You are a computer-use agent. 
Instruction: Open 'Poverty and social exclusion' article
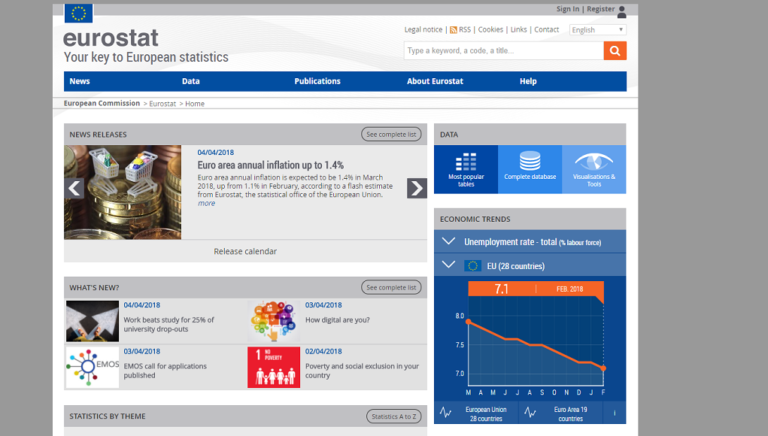point(362,371)
